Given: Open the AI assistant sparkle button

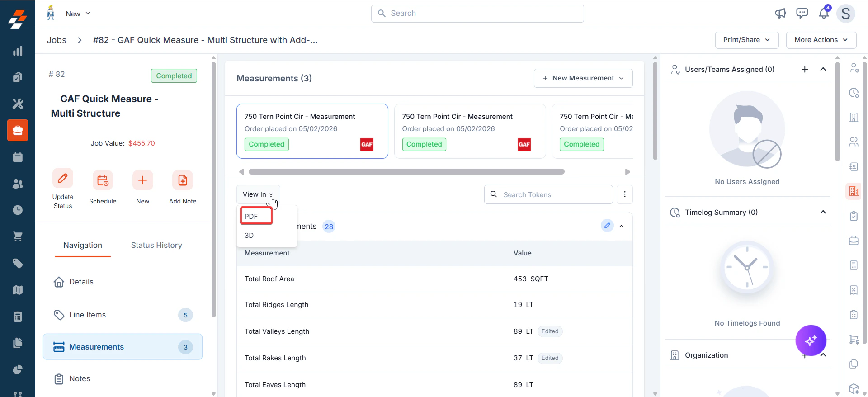Looking at the screenshot, I should click(x=811, y=340).
